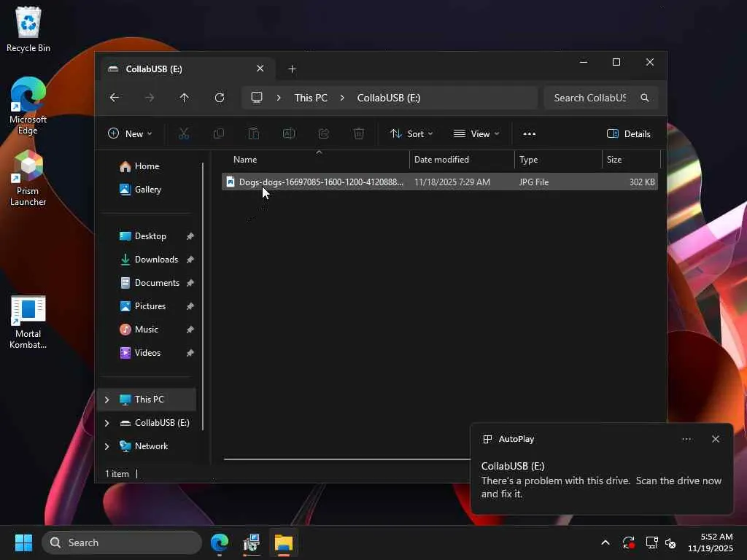Viewport: 747px width, 560px height.
Task: Select the CollabUSB (E:) tab
Action: pos(187,69)
